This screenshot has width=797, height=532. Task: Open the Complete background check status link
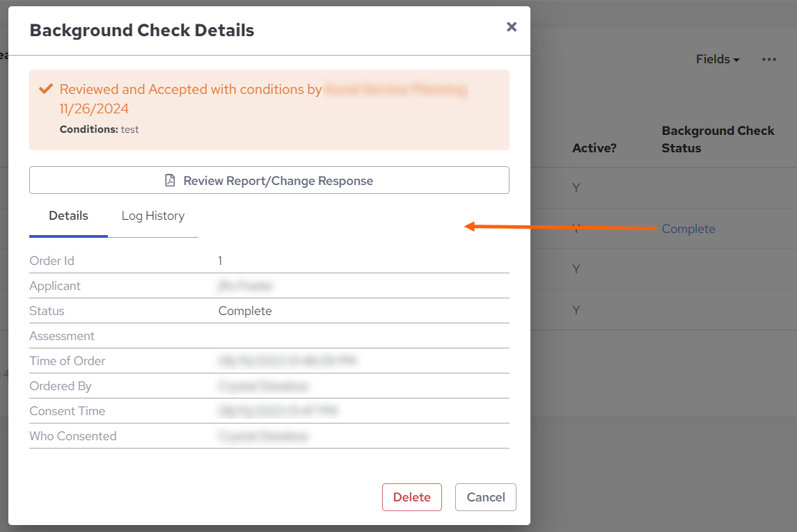[688, 229]
